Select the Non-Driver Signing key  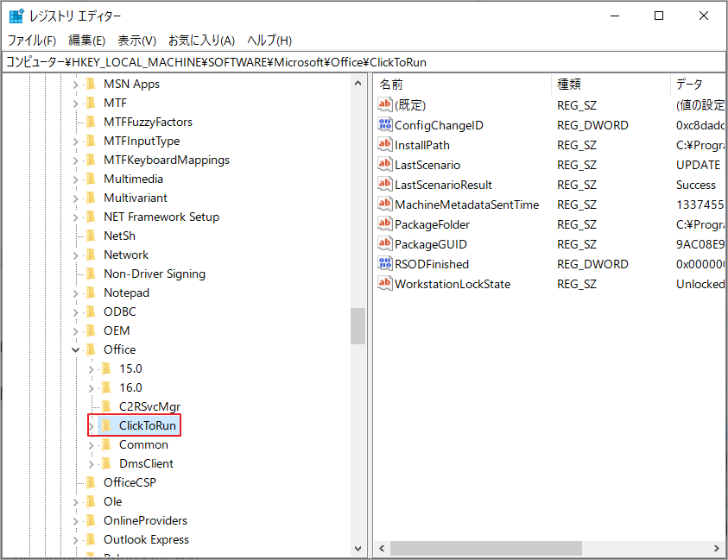pyautogui.click(x=154, y=274)
